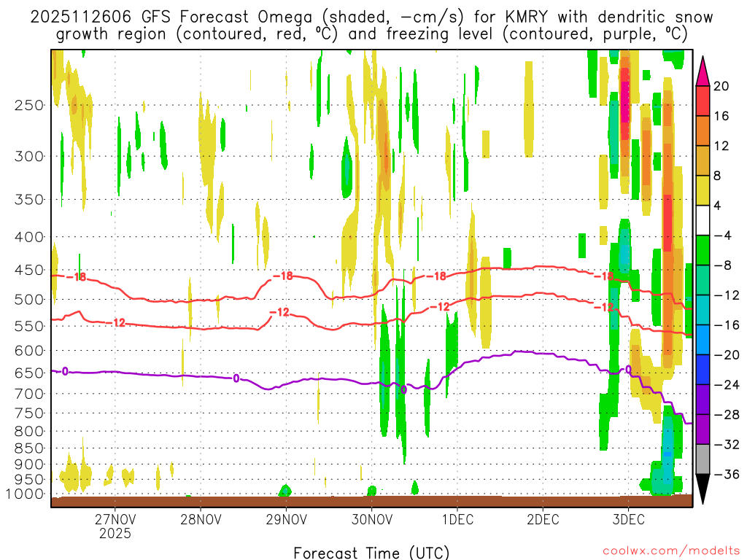Viewport: 747px width, 560px height.
Task: Click the 2025 year label under 27NOV
Action: pos(115,533)
